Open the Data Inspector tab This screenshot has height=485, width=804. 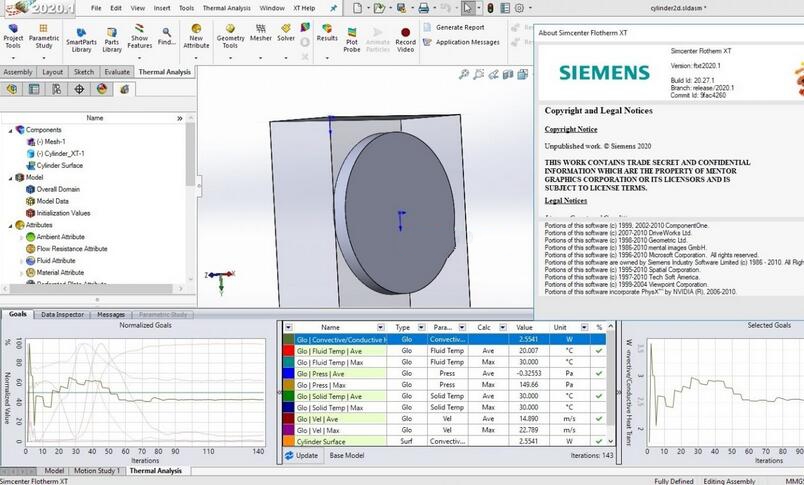coord(62,314)
